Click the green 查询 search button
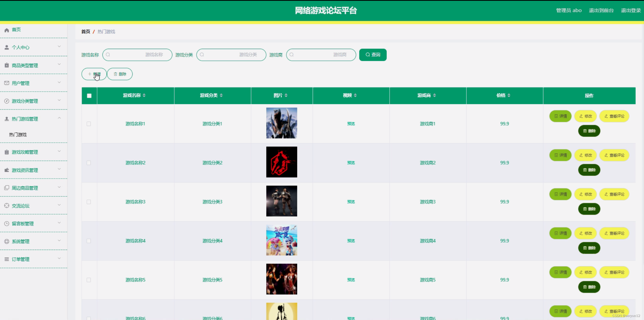 pyautogui.click(x=372, y=55)
